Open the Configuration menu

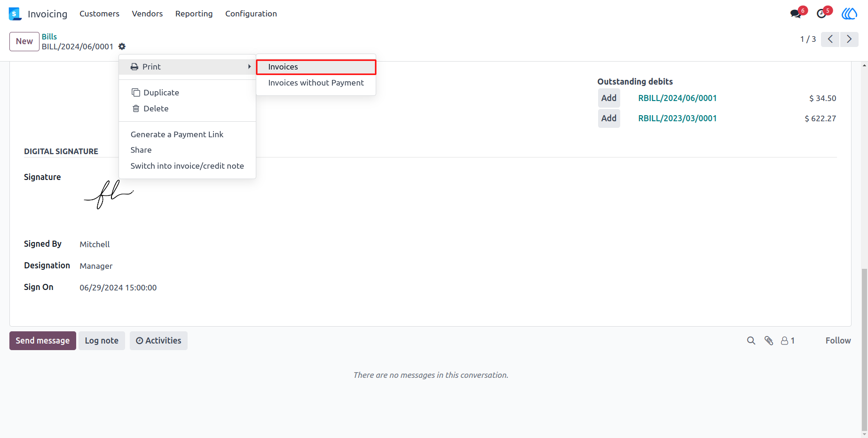(251, 14)
